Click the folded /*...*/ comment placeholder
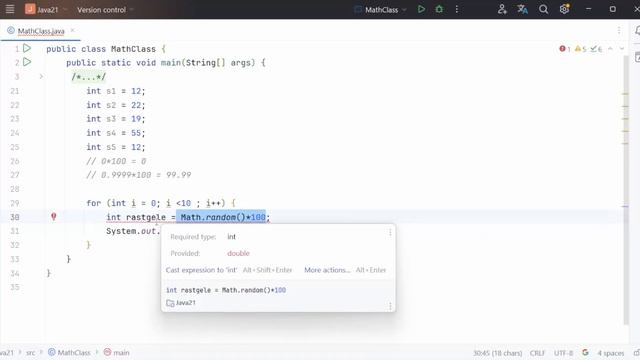The width and height of the screenshot is (640, 360). 89,77
